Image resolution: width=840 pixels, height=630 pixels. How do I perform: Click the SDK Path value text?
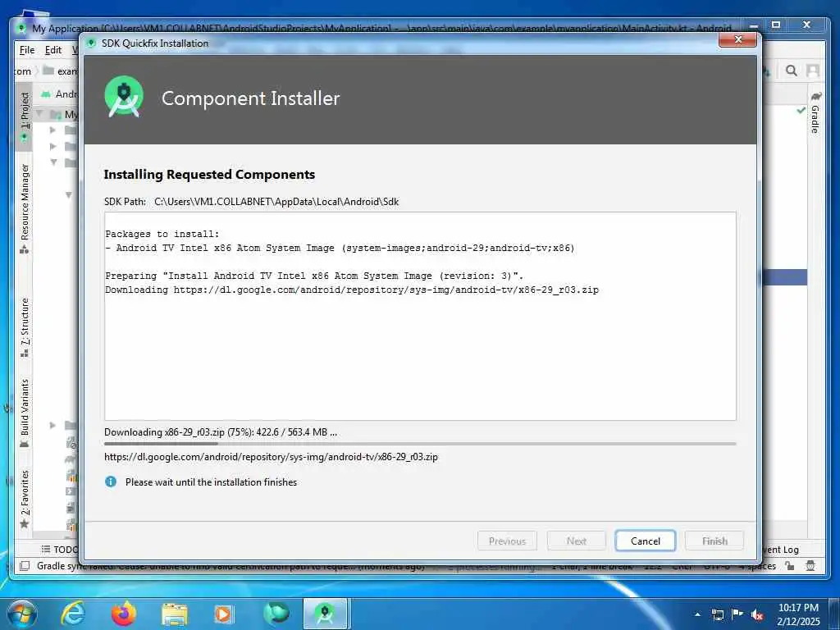[276, 202]
